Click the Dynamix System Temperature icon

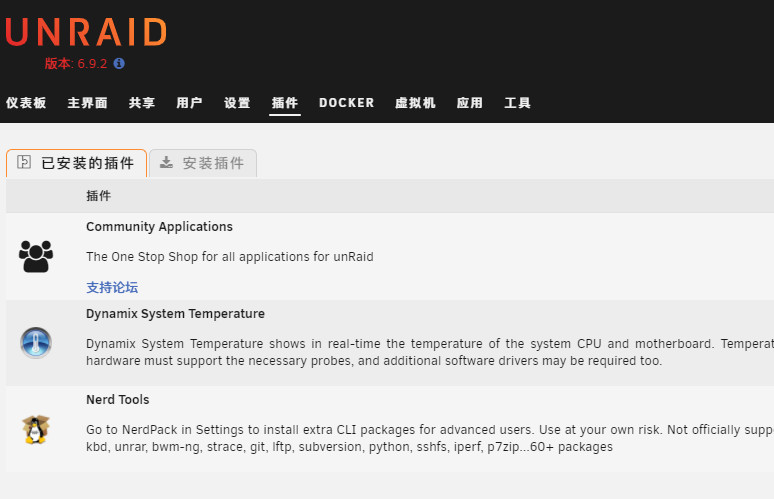coord(36,343)
